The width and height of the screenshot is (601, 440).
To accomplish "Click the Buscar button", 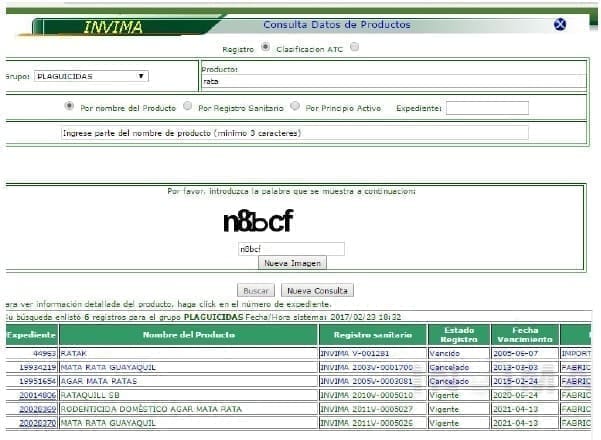I will pyautogui.click(x=256, y=291).
